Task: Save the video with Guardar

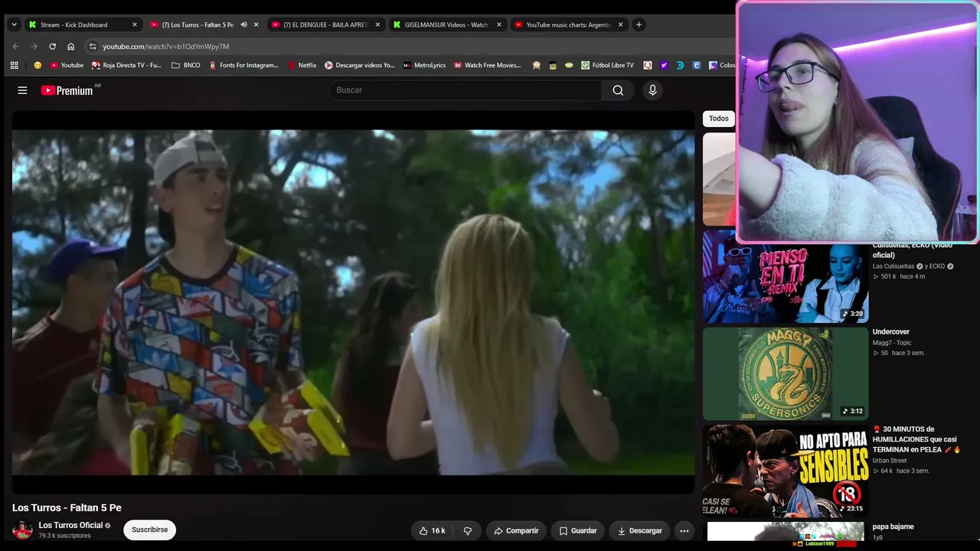Action: pos(578,530)
